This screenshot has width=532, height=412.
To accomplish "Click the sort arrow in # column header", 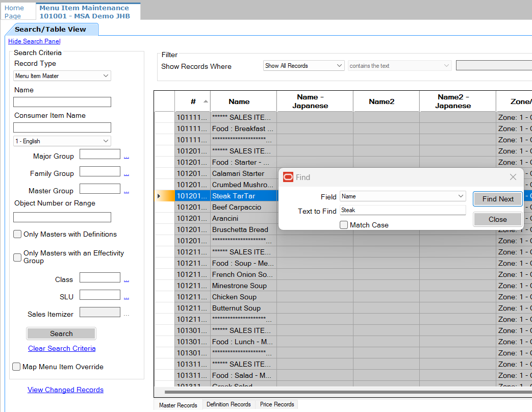I will (x=206, y=101).
